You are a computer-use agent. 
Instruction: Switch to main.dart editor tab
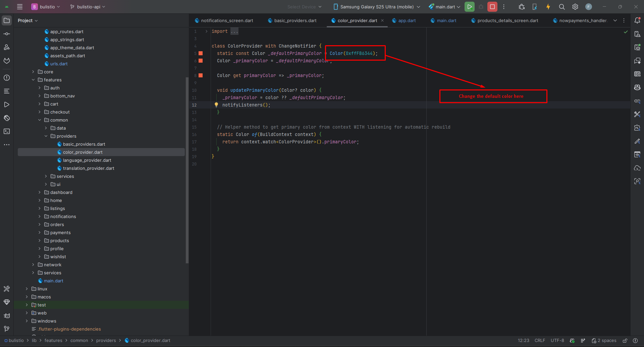point(443,20)
